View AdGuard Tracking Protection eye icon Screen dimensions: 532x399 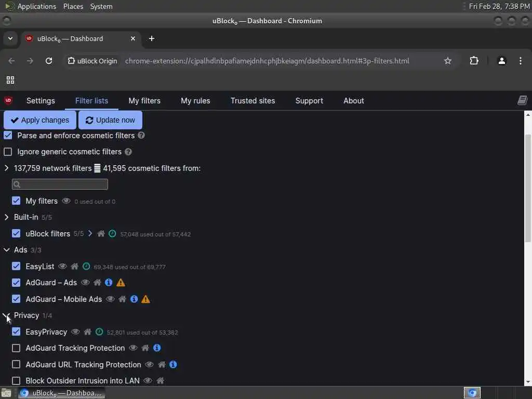(x=134, y=348)
